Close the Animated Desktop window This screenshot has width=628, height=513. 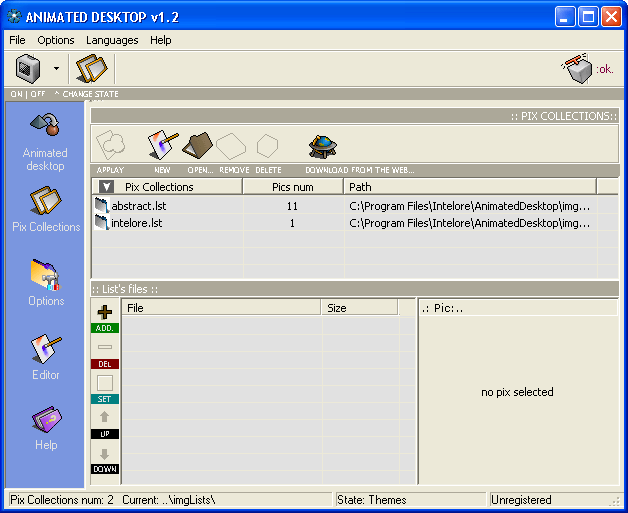[x=611, y=17]
